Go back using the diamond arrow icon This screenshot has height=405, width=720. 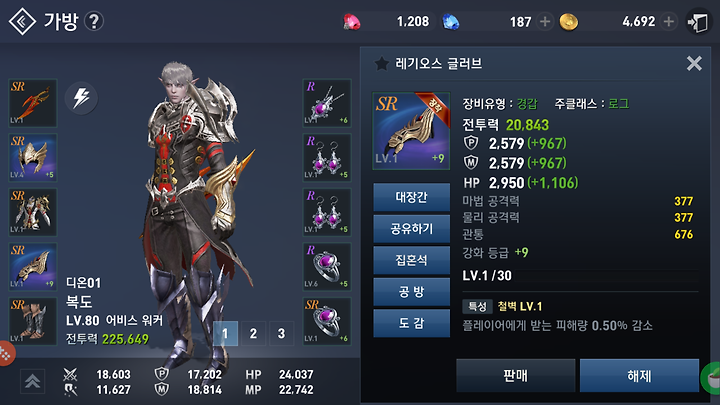pyautogui.click(x=22, y=21)
